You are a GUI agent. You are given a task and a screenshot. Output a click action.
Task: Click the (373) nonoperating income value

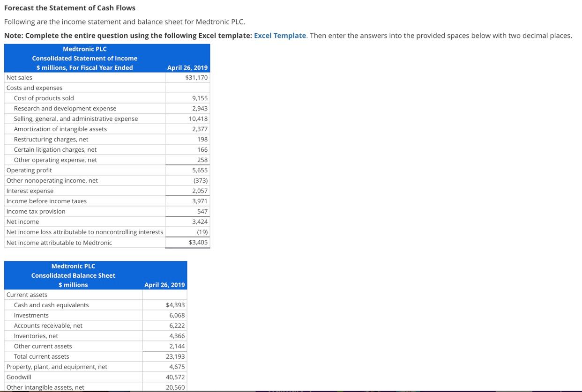pyautogui.click(x=201, y=181)
